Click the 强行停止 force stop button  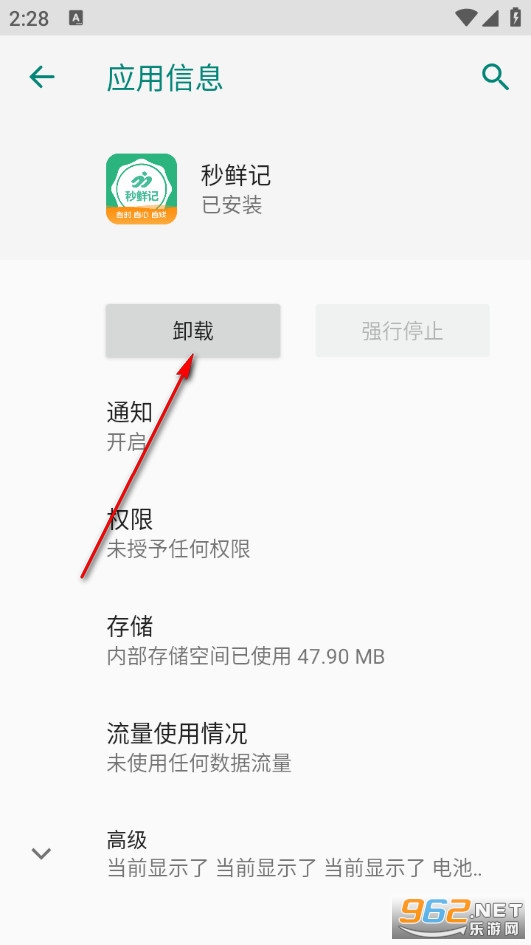403,330
